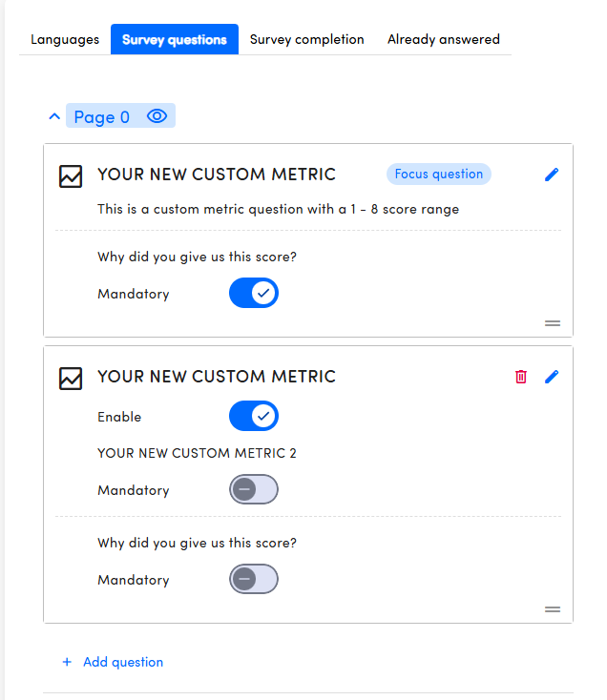
Task: Click the first question's chart icon
Action: tap(71, 176)
